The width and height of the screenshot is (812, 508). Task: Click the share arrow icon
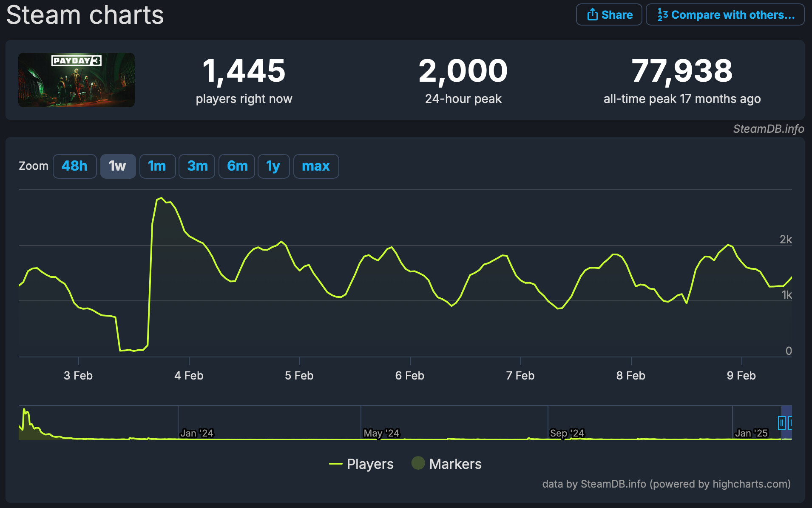click(x=592, y=15)
